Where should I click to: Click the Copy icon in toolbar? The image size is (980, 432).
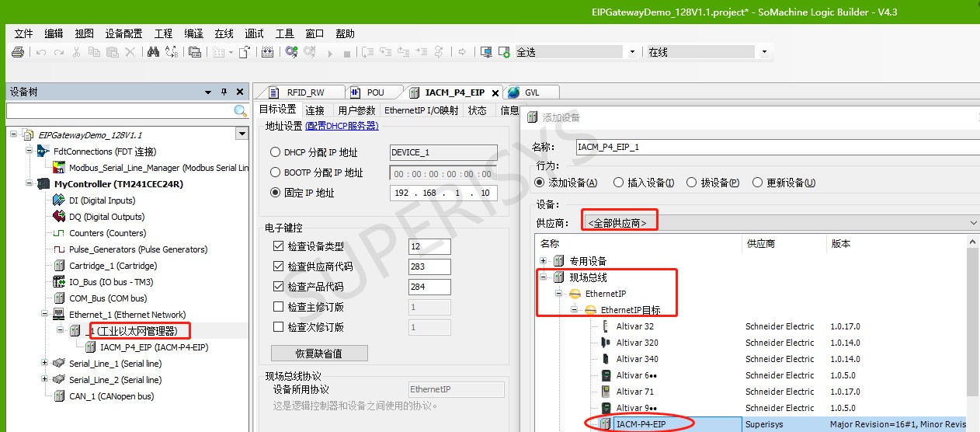click(94, 52)
